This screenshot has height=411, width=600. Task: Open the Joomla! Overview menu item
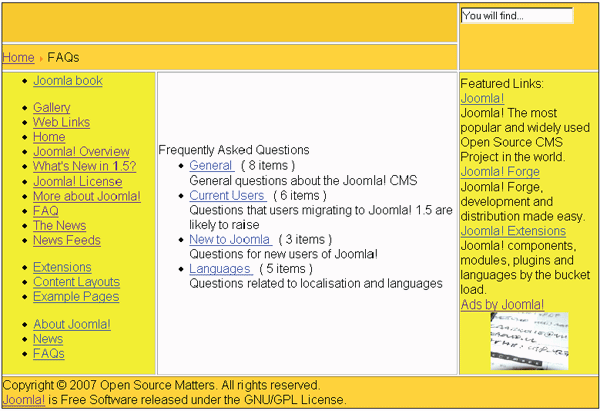(x=82, y=152)
